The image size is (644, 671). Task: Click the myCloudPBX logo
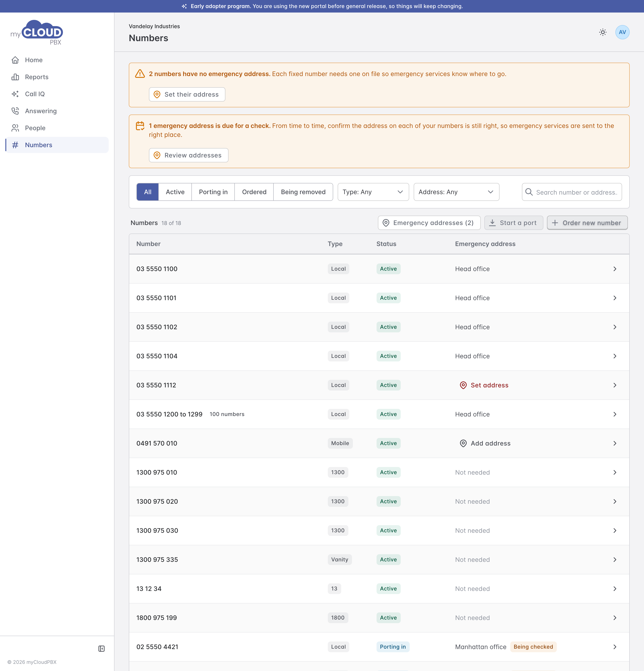(37, 32)
